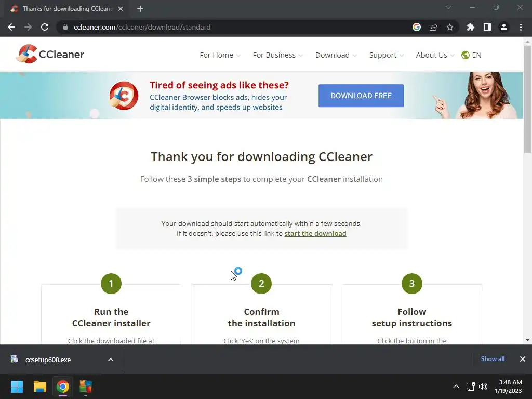Click the scrollbar down arrow
532x399 pixels.
(527, 340)
